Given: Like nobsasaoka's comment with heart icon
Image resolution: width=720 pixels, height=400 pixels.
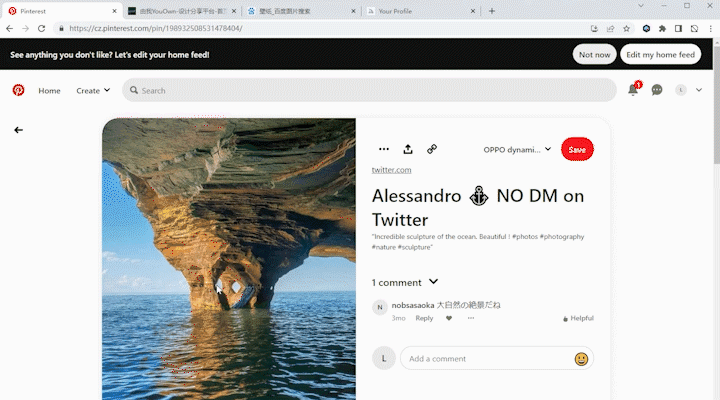Looking at the screenshot, I should coord(449,318).
